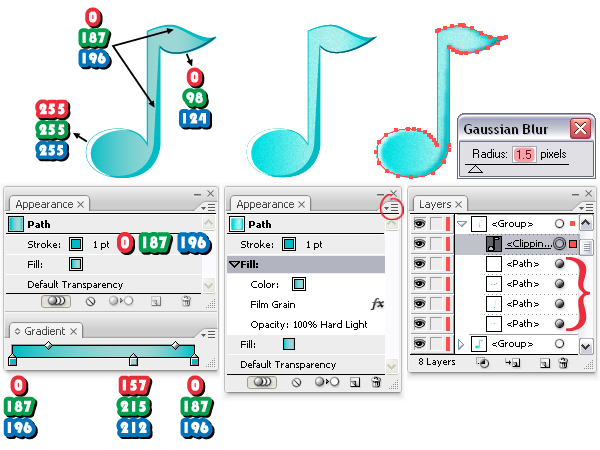Select the Clippin layer name in the Layers panel

(x=529, y=244)
